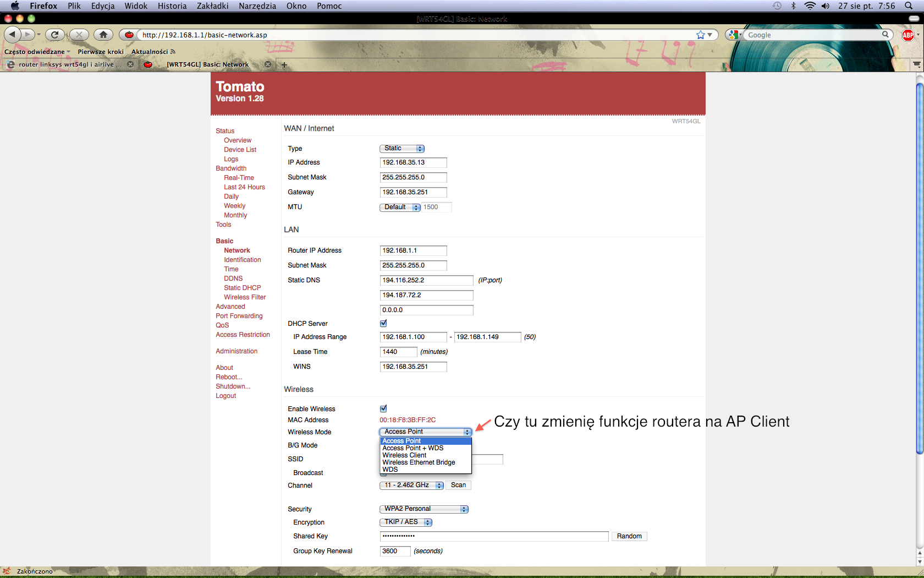Open the volume menu bar icon
The width and height of the screenshot is (924, 578).
pyautogui.click(x=826, y=6)
